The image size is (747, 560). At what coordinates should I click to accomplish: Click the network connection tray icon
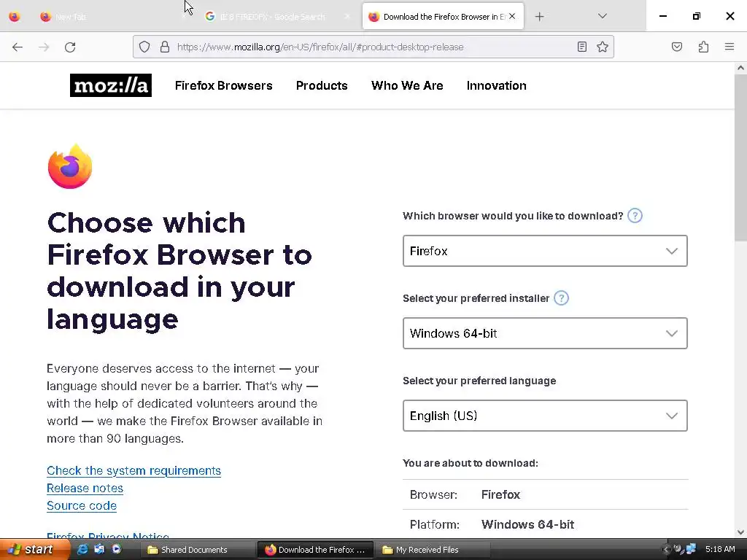pyautogui.click(x=692, y=550)
